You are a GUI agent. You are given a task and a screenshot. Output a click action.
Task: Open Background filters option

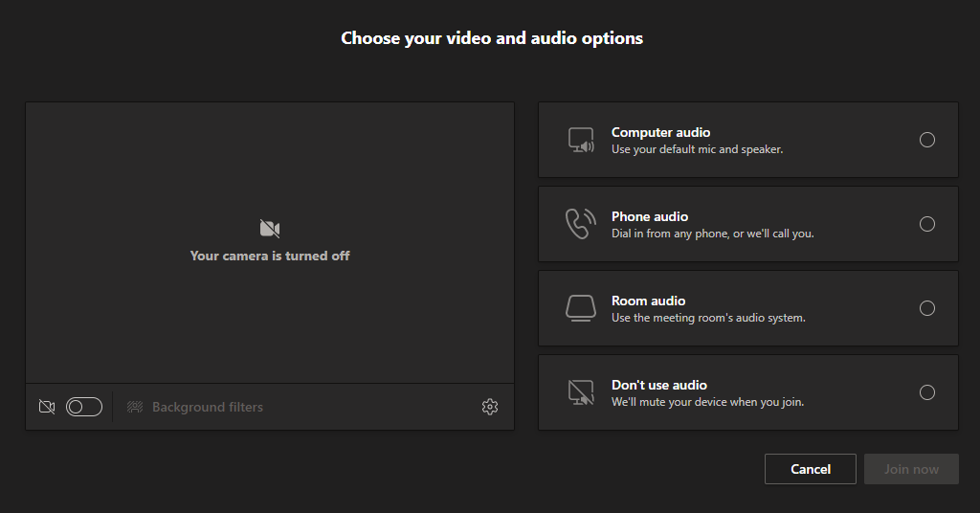pos(208,407)
